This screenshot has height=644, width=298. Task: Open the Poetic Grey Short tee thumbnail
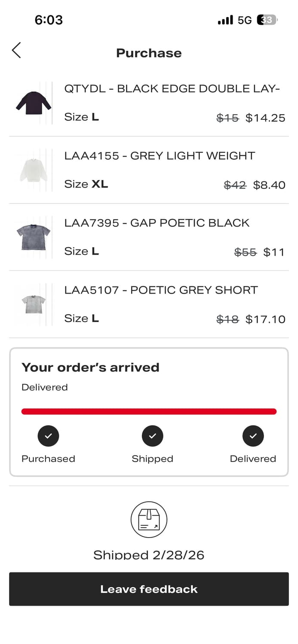point(34,304)
